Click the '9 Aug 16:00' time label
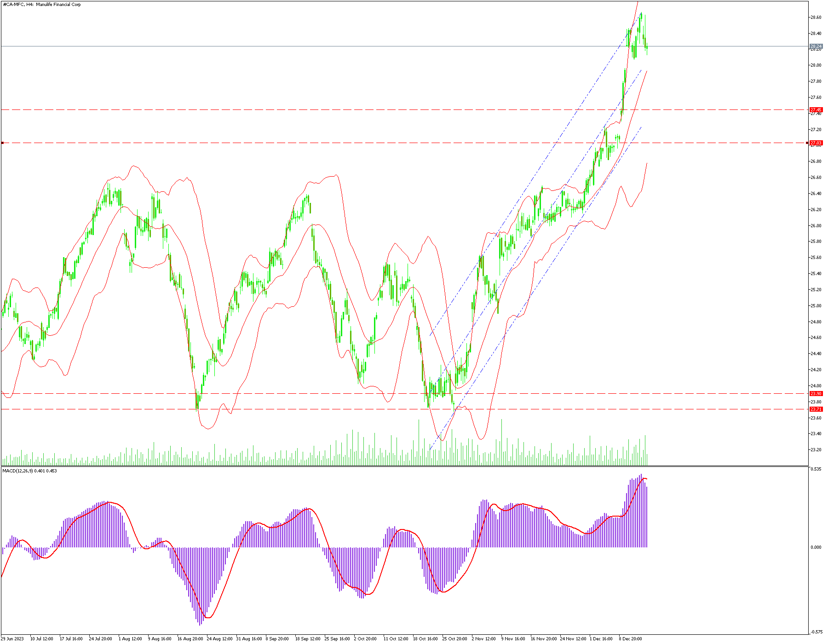The width and height of the screenshot is (828, 644). pyautogui.click(x=160, y=639)
